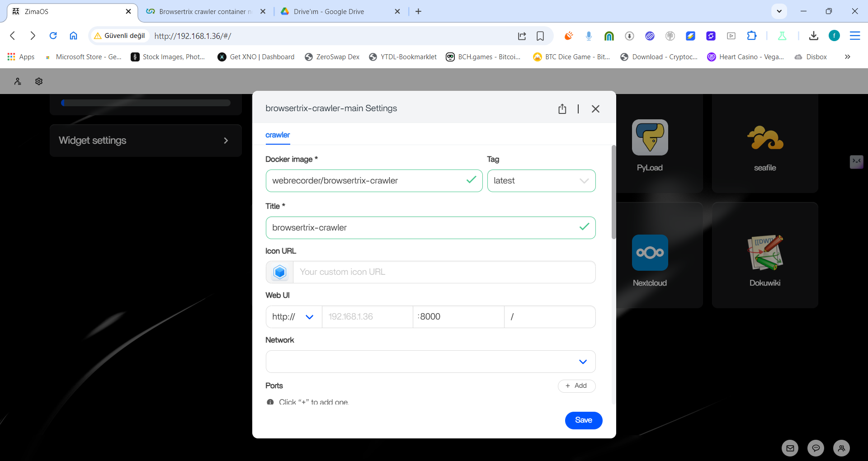This screenshot has height=461, width=868.
Task: Expand the Tag dropdown showing latest
Action: 541,181
